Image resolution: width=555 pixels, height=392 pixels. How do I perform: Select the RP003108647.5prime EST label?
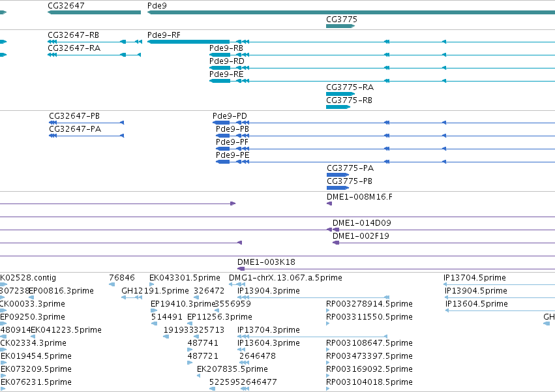point(369,344)
